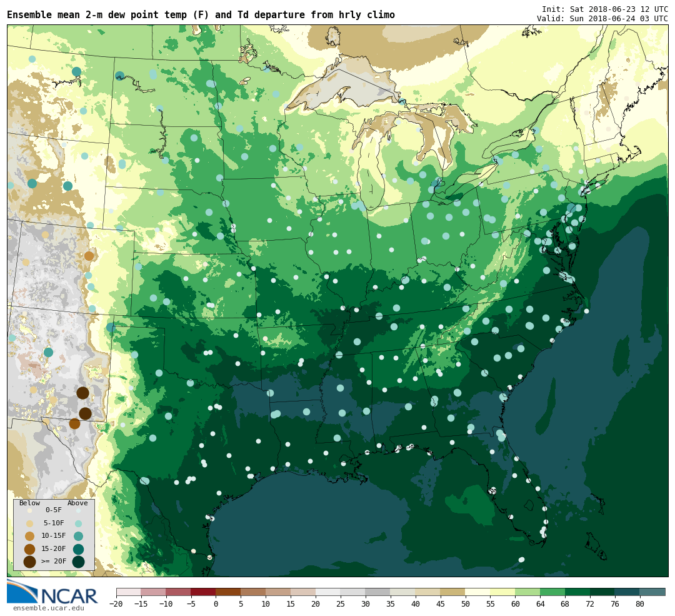Pick the tan segment between 45 and 50

coord(453,592)
